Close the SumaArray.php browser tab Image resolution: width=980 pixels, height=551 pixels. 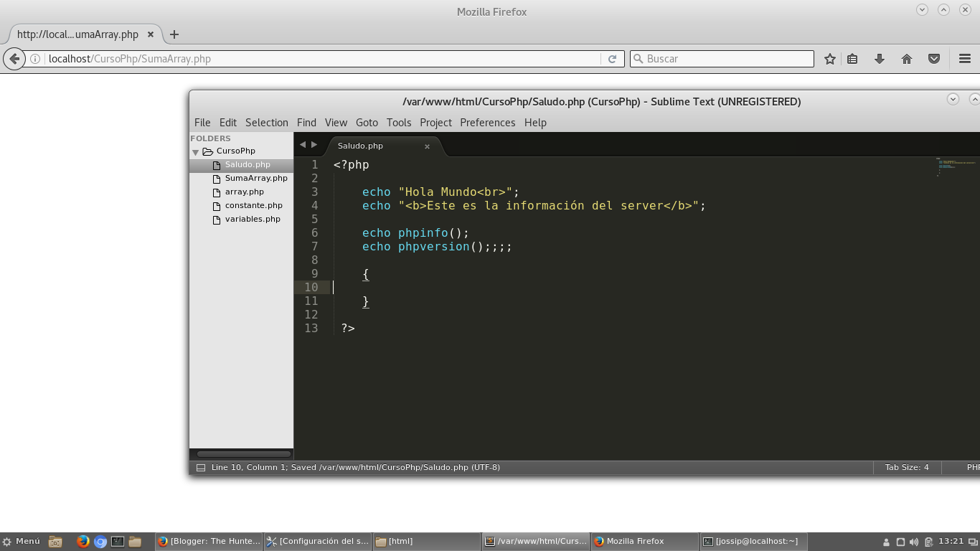pyautogui.click(x=151, y=34)
